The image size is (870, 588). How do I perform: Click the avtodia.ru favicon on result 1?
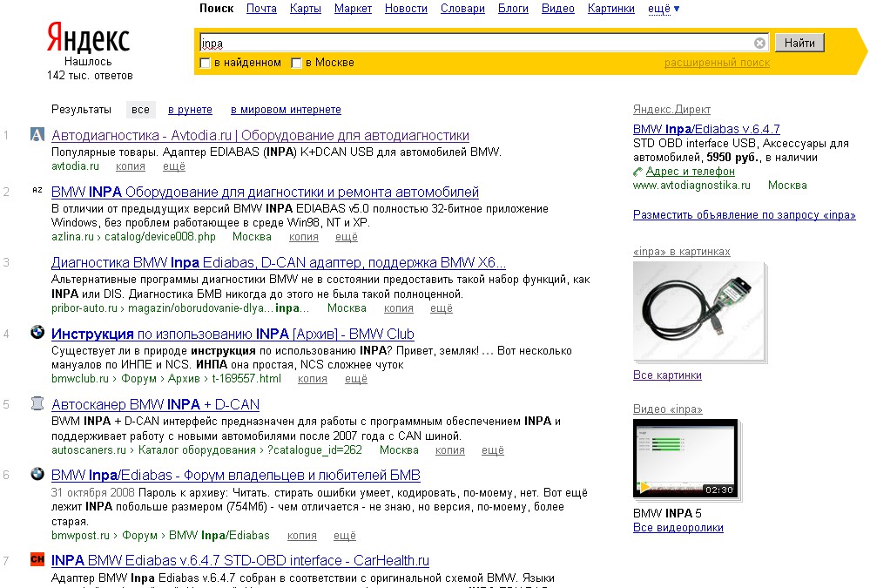tap(37, 134)
